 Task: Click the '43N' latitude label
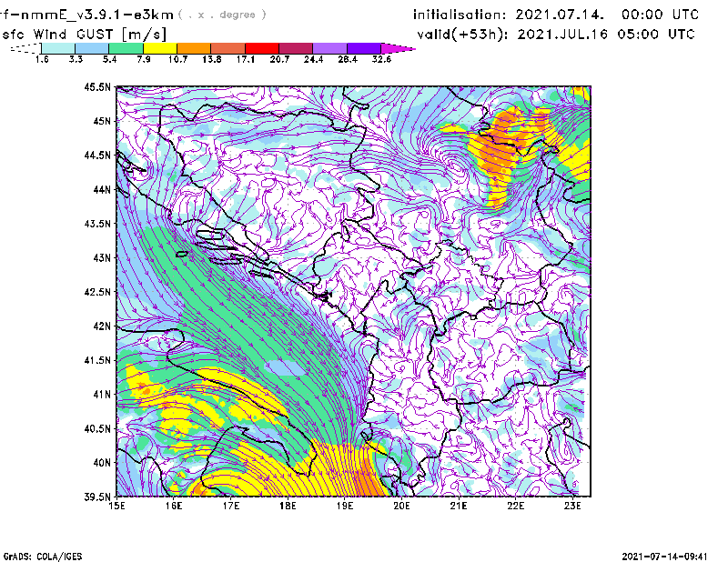pos(102,257)
